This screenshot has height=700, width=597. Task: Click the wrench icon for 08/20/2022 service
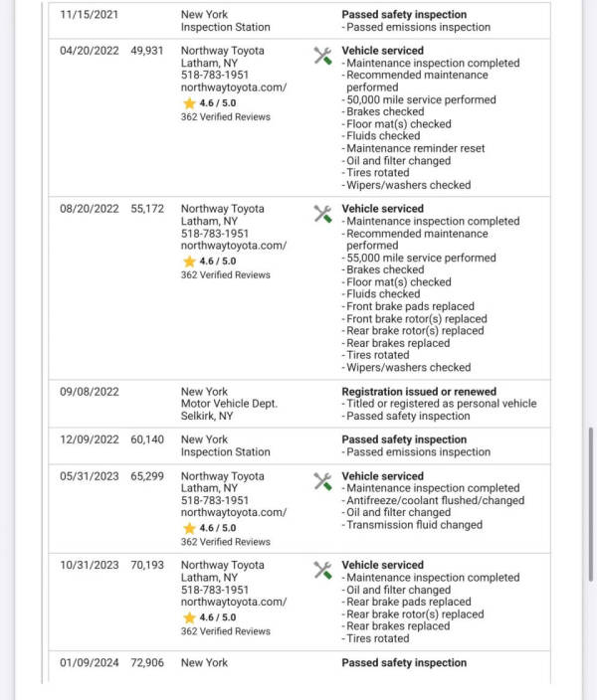(x=322, y=214)
